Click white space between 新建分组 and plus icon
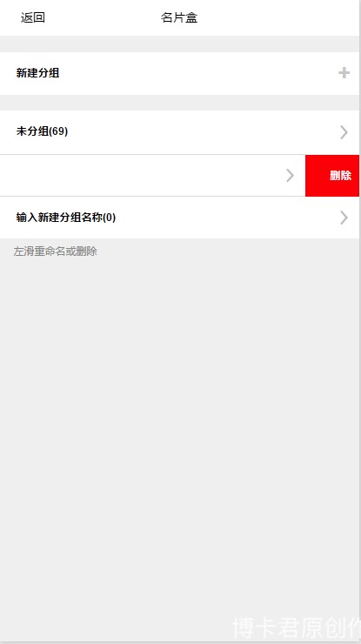 click(x=199, y=73)
